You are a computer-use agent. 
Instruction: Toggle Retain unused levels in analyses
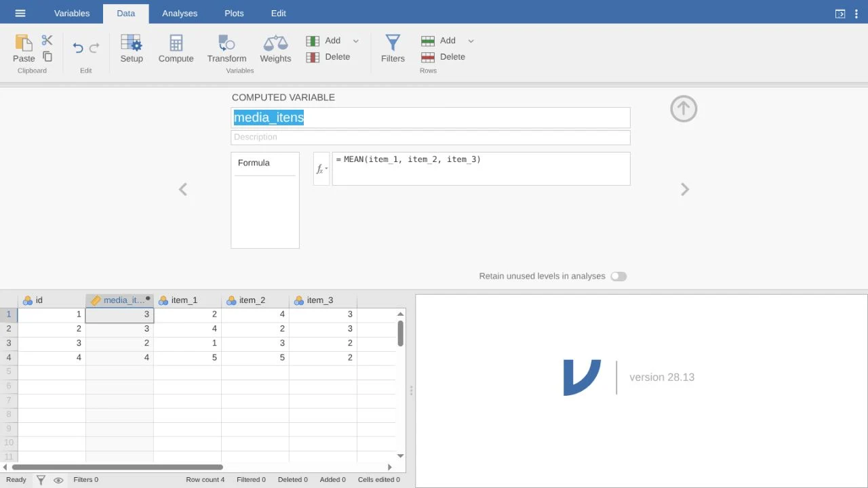tap(618, 277)
